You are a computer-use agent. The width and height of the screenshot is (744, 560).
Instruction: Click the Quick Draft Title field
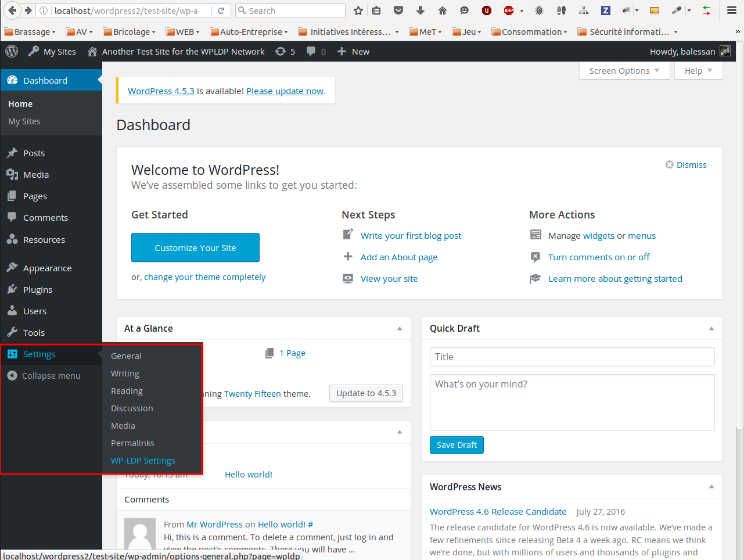572,357
